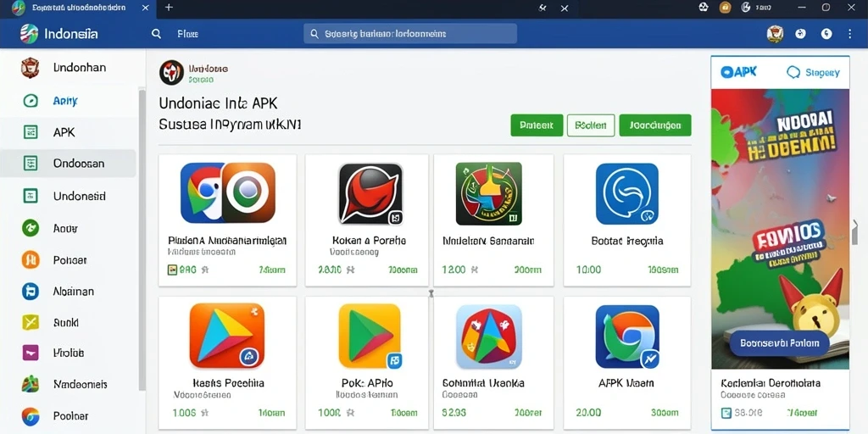Open the Bootad Iregaria app icon
This screenshot has width=868, height=434.
627,194
